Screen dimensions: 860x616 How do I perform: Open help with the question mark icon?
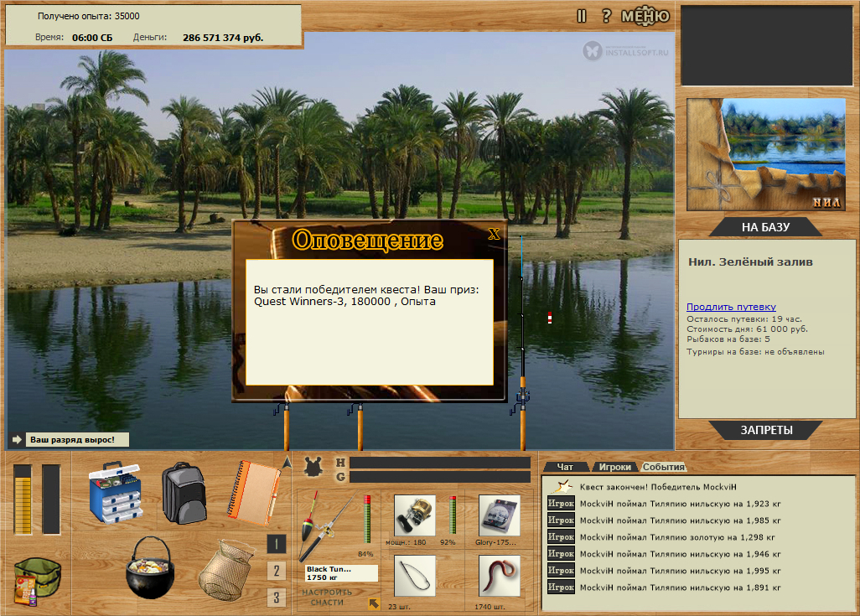coord(606,16)
